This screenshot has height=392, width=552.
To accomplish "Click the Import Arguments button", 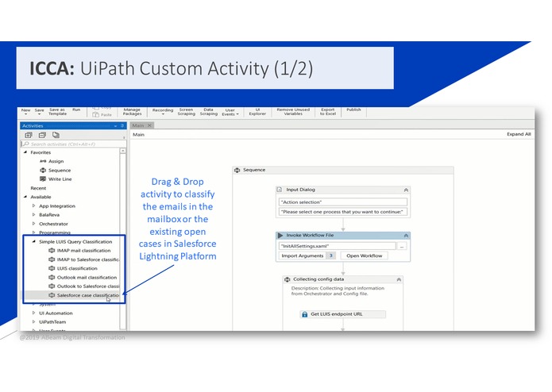I will (x=307, y=256).
